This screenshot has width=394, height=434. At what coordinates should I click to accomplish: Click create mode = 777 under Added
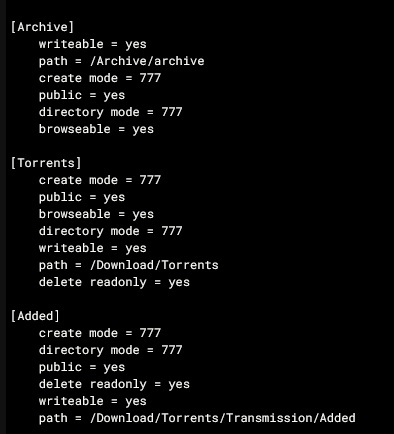pos(100,333)
